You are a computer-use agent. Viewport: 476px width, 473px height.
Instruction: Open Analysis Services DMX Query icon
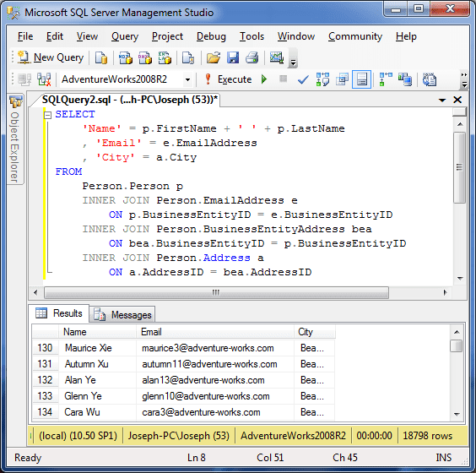click(x=145, y=57)
